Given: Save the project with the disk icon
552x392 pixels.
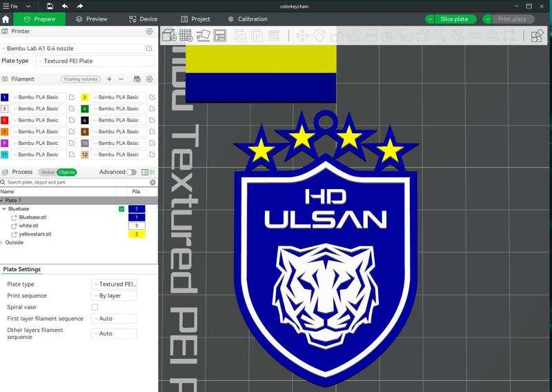Looking at the screenshot, I should (x=50, y=6).
